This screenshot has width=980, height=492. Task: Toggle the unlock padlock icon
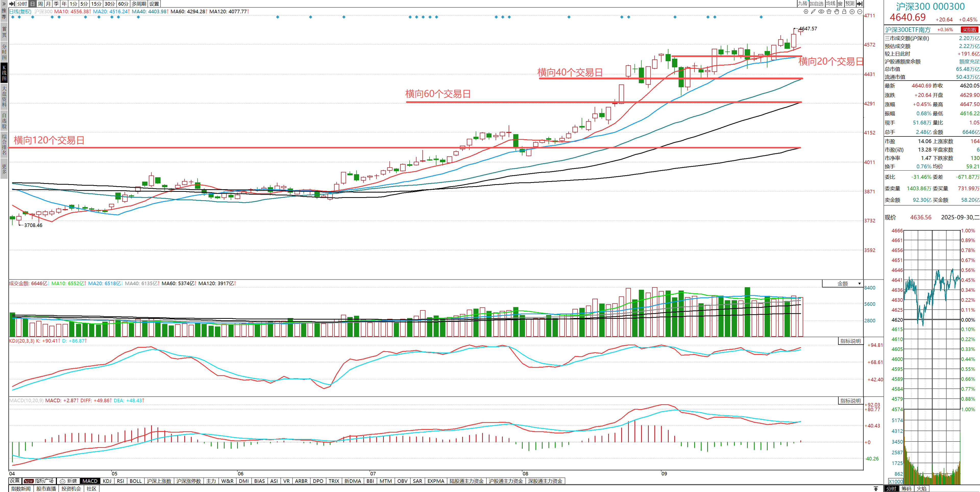pos(844,12)
